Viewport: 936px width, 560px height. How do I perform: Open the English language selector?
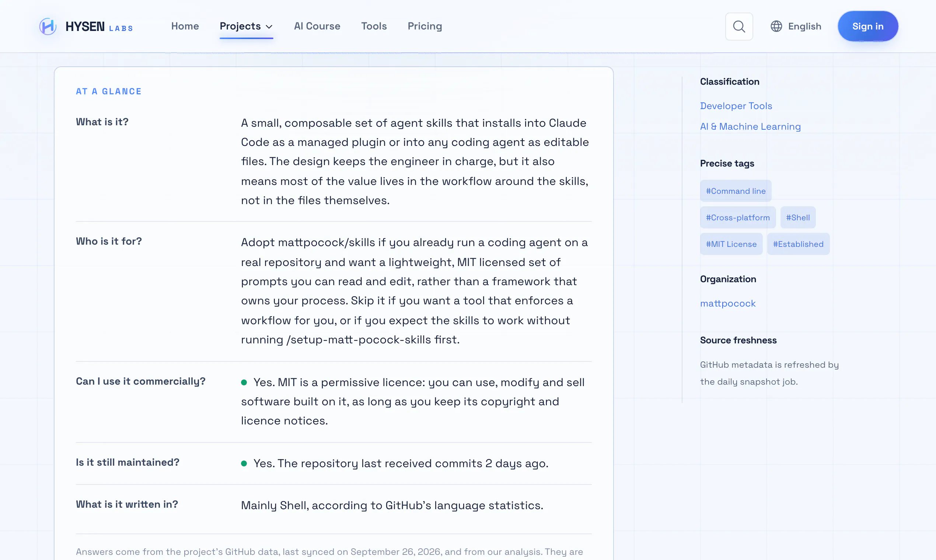[x=795, y=27]
